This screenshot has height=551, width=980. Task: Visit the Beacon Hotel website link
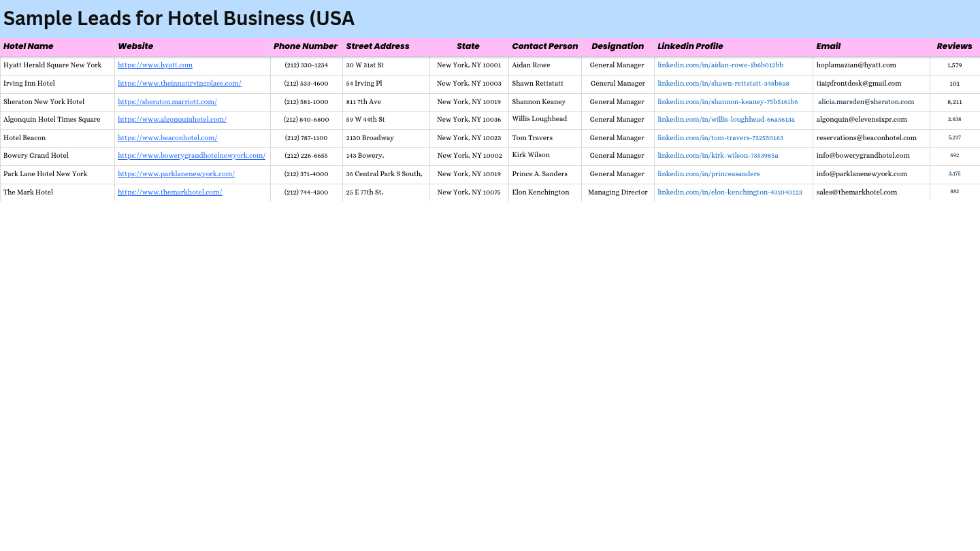click(x=167, y=137)
